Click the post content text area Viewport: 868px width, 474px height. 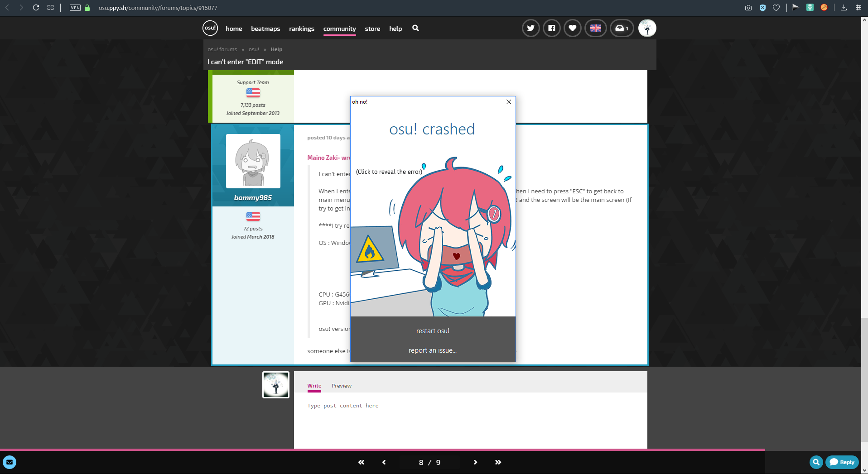(471, 421)
